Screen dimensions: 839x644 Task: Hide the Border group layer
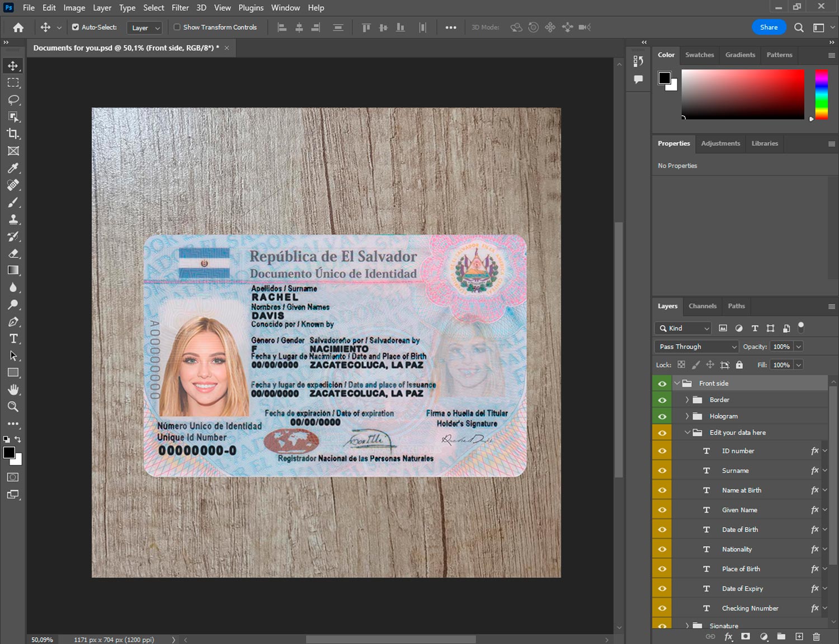coord(662,400)
